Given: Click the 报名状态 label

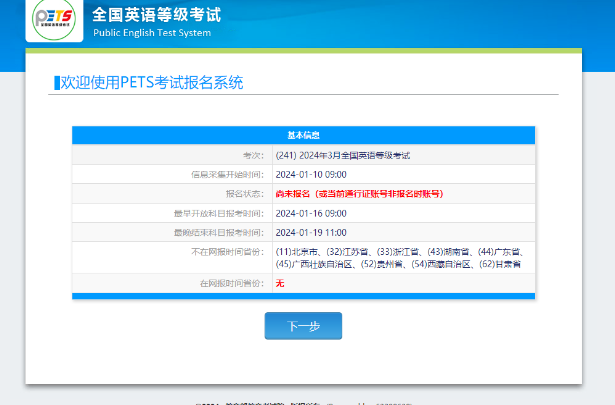Looking at the screenshot, I should (x=245, y=194).
